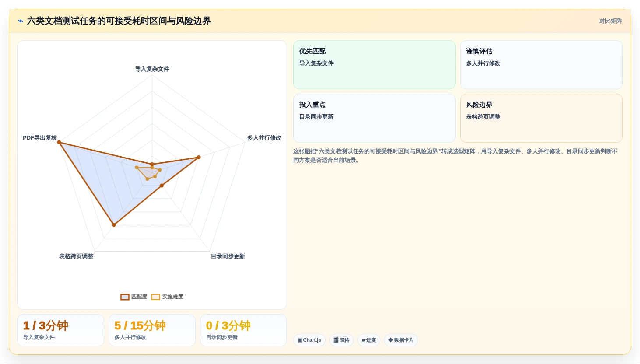Viewport: 640px width, 364px height.
Task: Click the 数据卡片 tag chip
Action: [401, 340]
